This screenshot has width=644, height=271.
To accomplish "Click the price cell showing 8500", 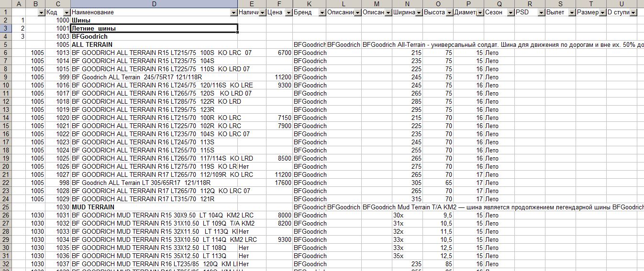I will 279,158.
